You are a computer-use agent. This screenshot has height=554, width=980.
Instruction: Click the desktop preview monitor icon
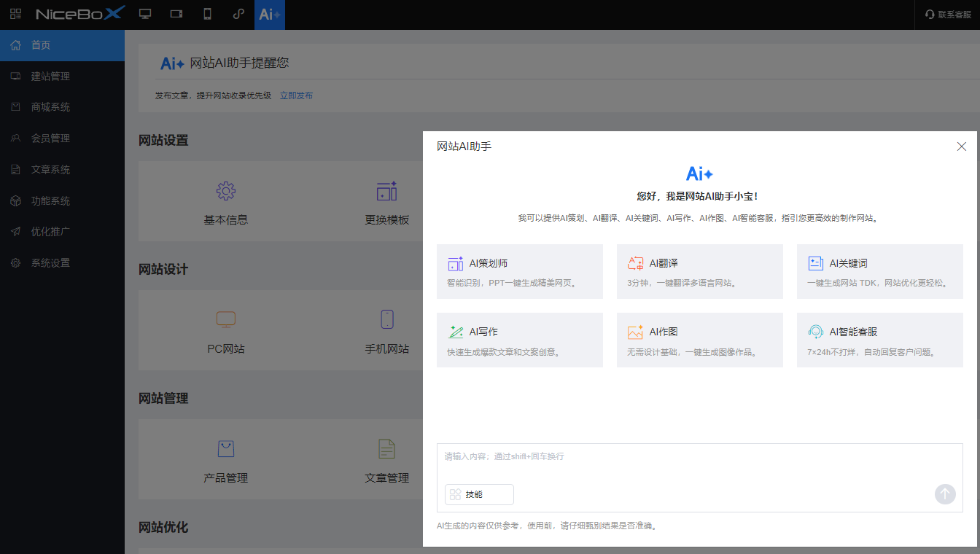tap(145, 15)
